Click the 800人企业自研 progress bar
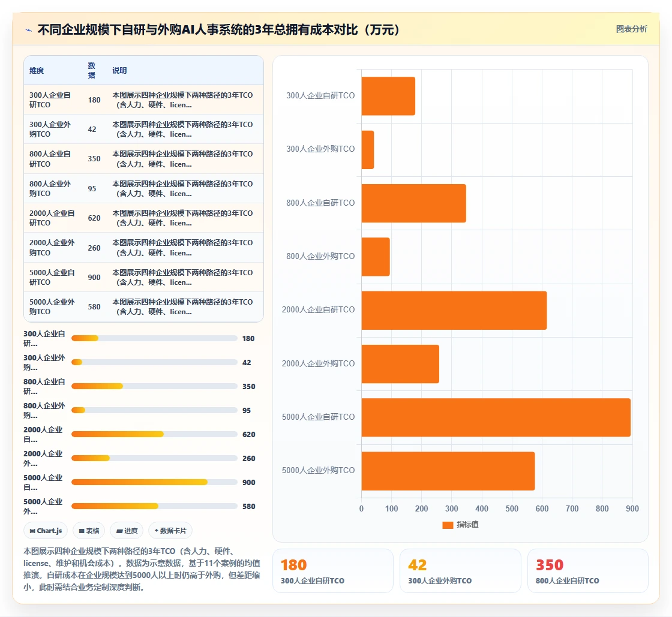This screenshot has height=617, width=672. click(154, 386)
